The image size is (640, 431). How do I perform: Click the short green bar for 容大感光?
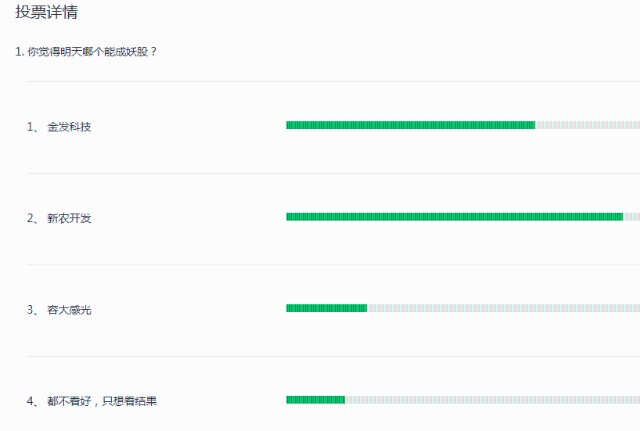click(x=326, y=308)
